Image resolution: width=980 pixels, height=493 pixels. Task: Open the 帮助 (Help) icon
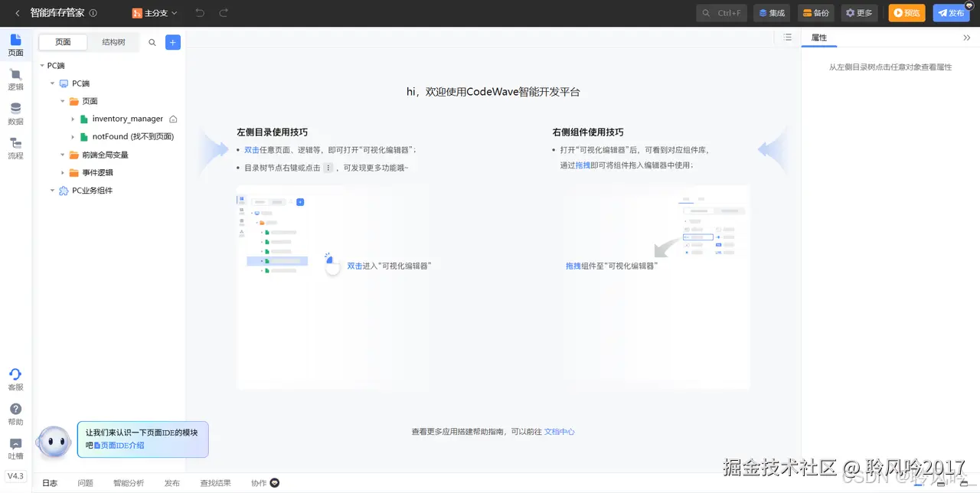15,414
